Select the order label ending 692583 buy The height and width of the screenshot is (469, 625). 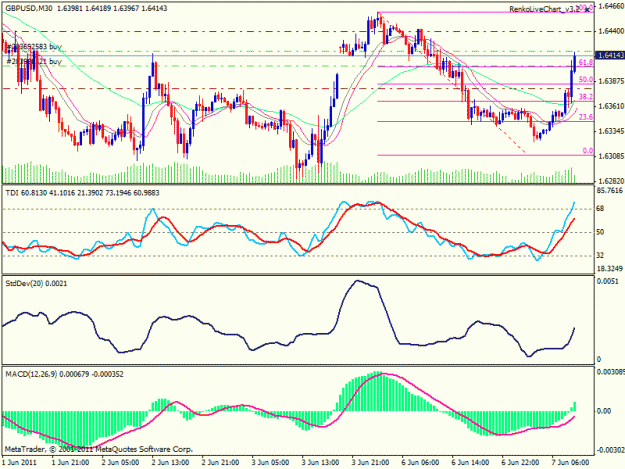(x=33, y=47)
